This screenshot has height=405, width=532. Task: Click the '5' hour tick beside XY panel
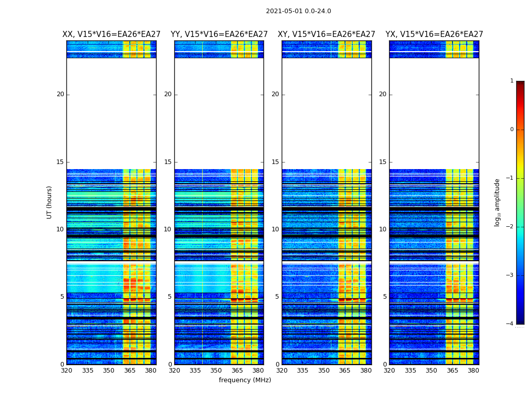[x=277, y=297]
